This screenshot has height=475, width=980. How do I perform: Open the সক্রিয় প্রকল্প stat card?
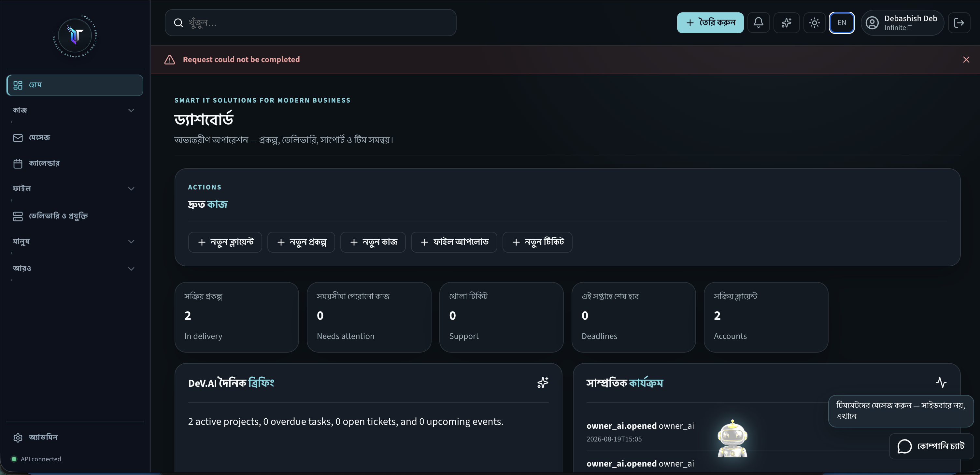point(237,317)
